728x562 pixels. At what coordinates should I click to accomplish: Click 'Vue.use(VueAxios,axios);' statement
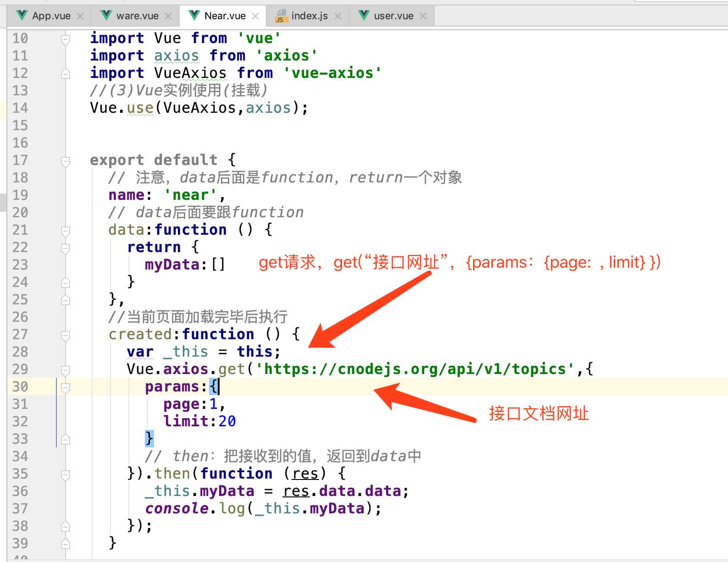click(x=199, y=108)
